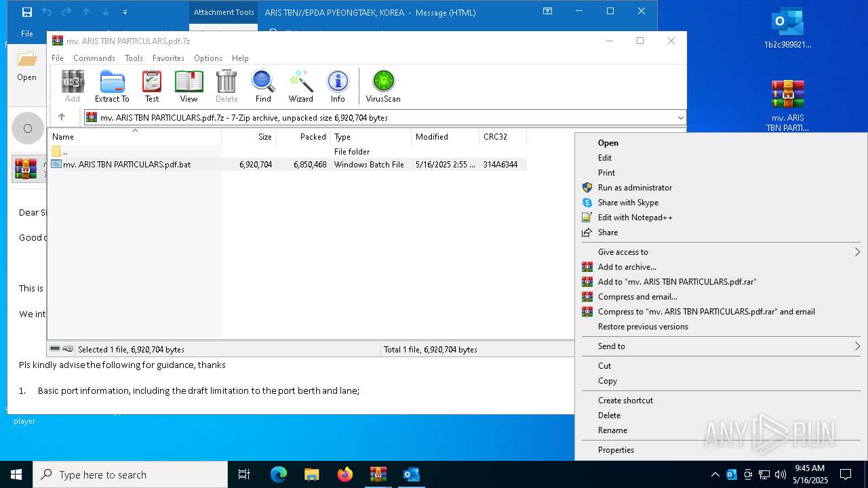Sort by the CRC32 column header
868x488 pixels.
(502, 136)
